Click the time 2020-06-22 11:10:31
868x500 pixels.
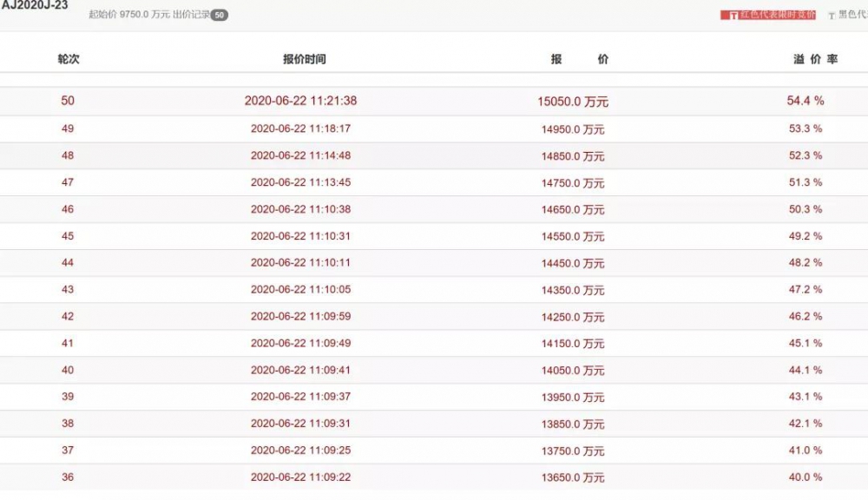(x=300, y=236)
